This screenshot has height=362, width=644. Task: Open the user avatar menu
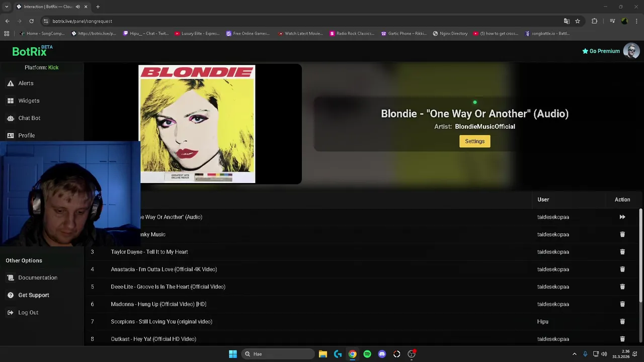(631, 51)
